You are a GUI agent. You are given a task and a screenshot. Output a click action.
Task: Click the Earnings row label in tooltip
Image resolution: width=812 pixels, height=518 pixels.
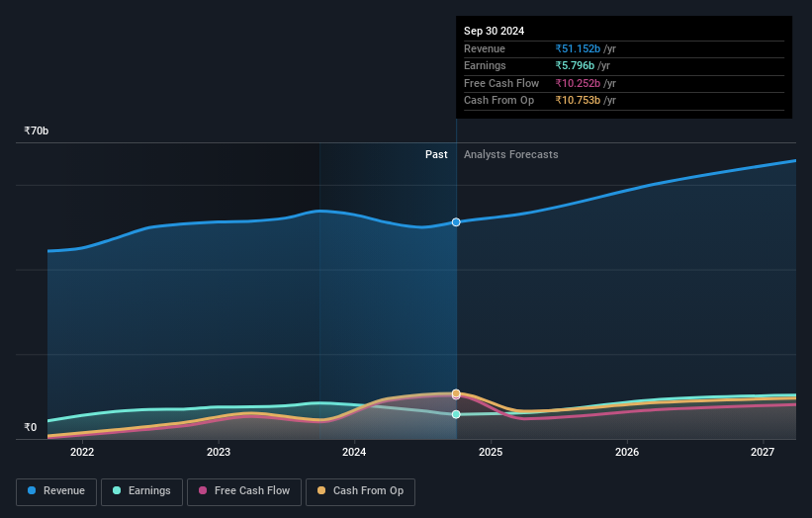[x=485, y=65]
